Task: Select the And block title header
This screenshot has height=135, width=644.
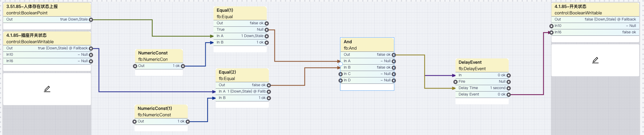Action: (x=367, y=45)
